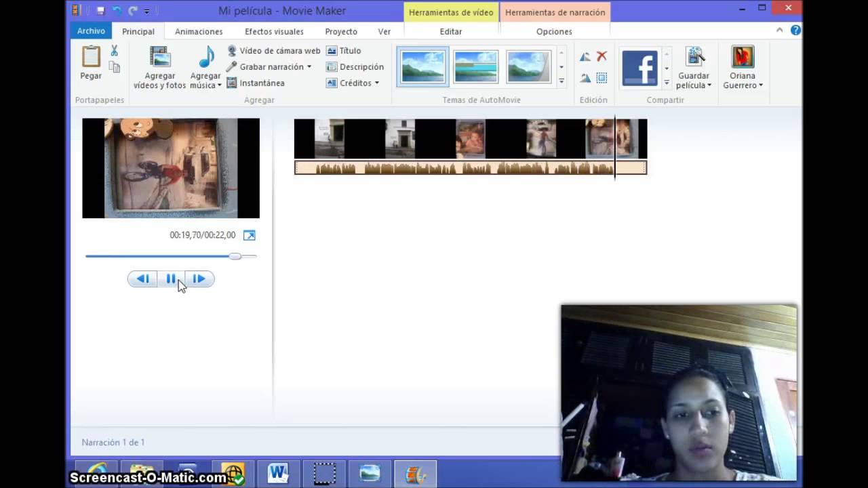Go to the previous frame
Screen dimensions: 868x488
[x=142, y=279]
